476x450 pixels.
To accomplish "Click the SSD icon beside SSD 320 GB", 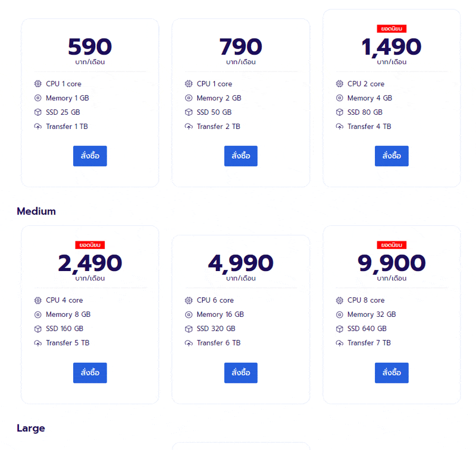I will pos(189,329).
